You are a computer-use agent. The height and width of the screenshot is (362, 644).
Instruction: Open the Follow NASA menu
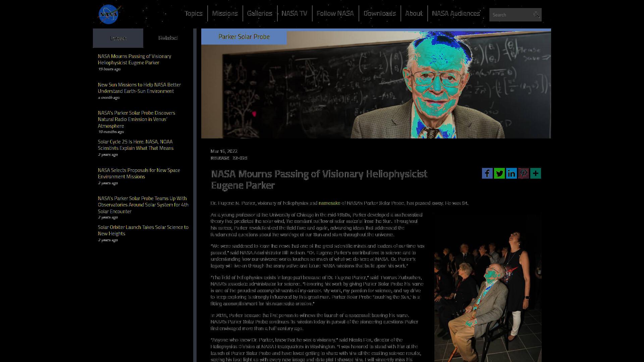(x=335, y=13)
